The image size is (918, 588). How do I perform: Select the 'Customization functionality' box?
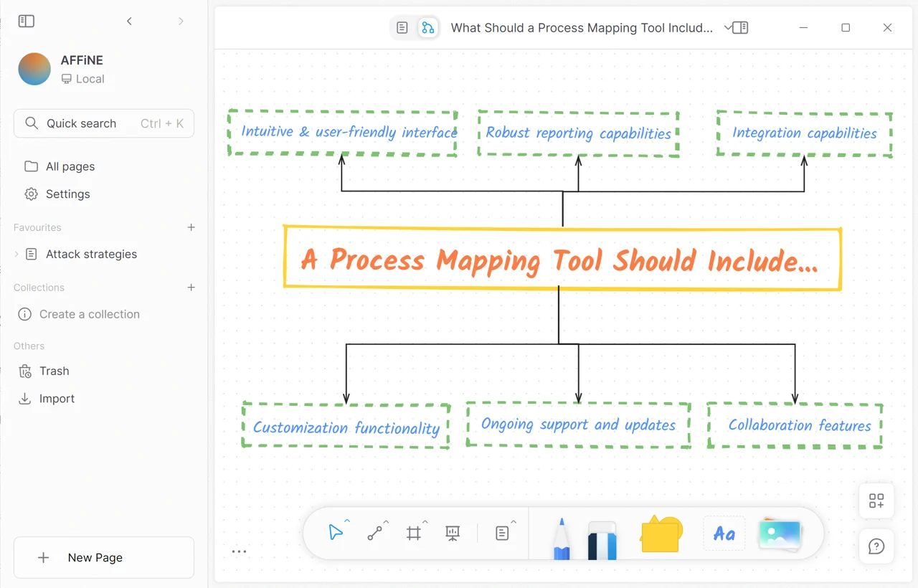tap(346, 426)
